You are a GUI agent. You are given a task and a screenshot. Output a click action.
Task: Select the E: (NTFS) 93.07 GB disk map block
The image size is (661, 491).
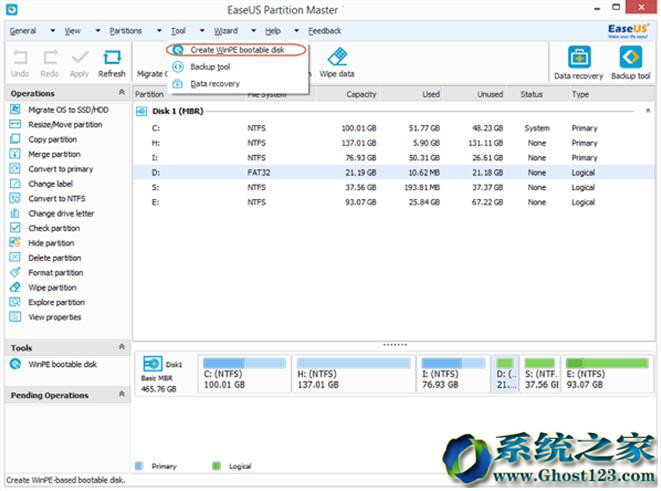click(607, 374)
